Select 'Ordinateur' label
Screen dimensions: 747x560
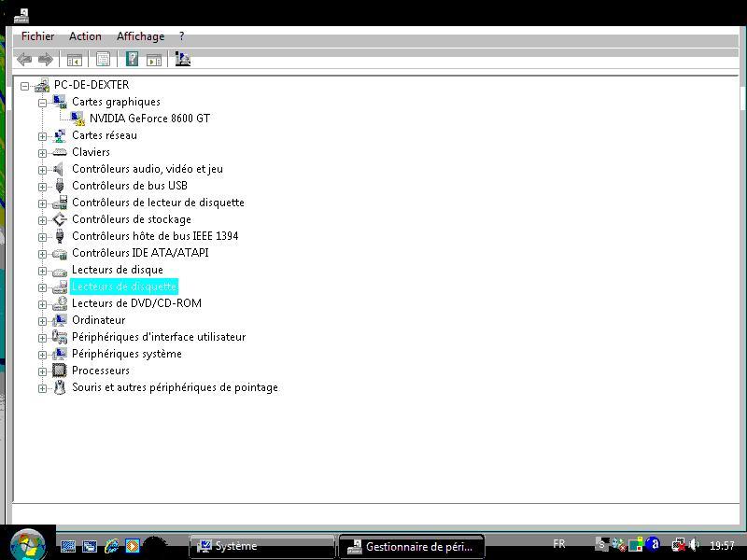[99, 320]
